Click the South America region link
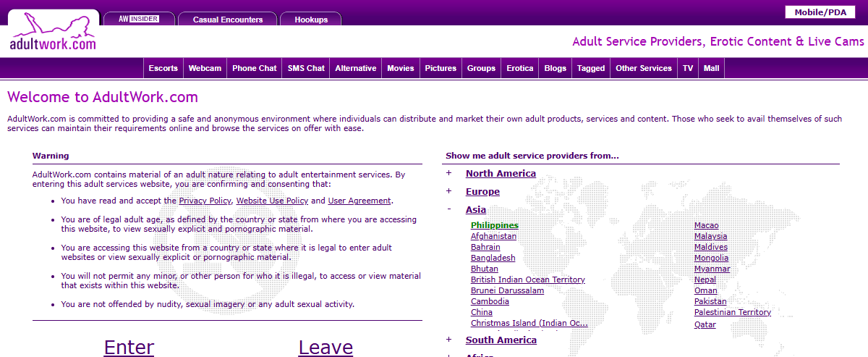Image resolution: width=868 pixels, height=357 pixels. pos(501,340)
